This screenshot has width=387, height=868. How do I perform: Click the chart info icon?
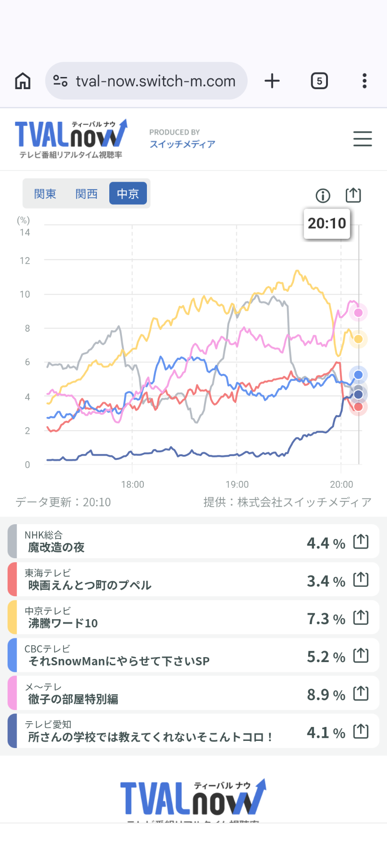pos(323,196)
